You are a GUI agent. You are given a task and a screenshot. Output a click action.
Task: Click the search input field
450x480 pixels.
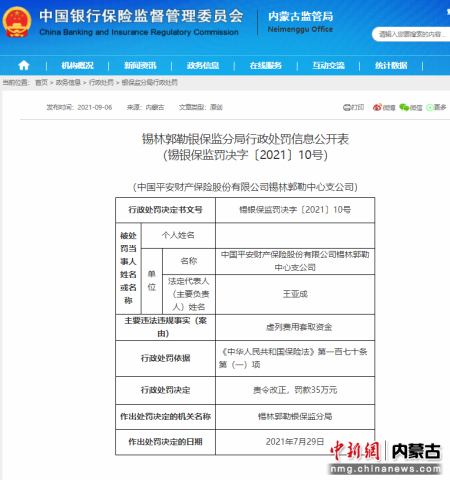tap(412, 34)
